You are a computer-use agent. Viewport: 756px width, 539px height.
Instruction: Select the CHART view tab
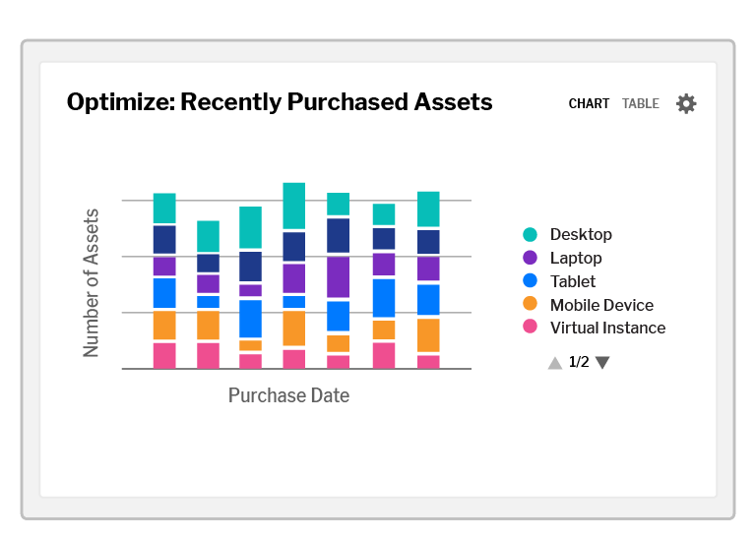pos(589,103)
